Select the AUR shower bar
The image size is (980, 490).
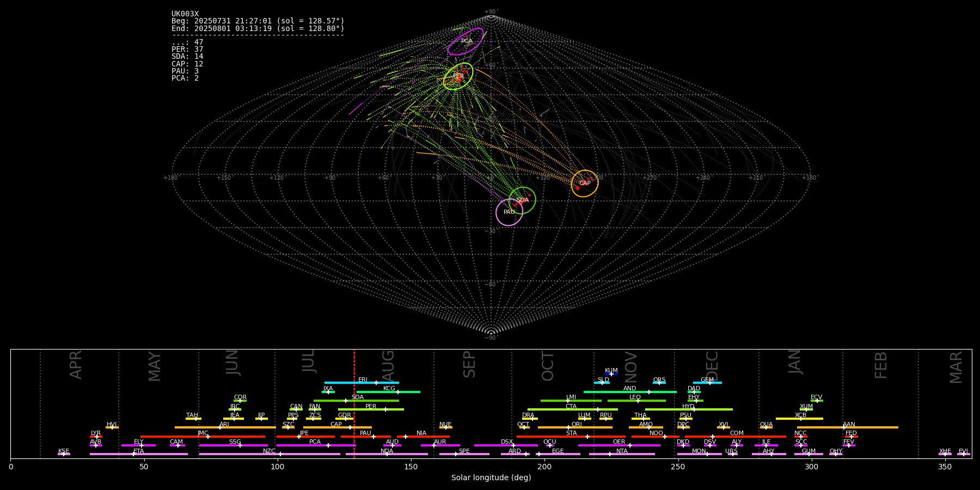point(440,445)
